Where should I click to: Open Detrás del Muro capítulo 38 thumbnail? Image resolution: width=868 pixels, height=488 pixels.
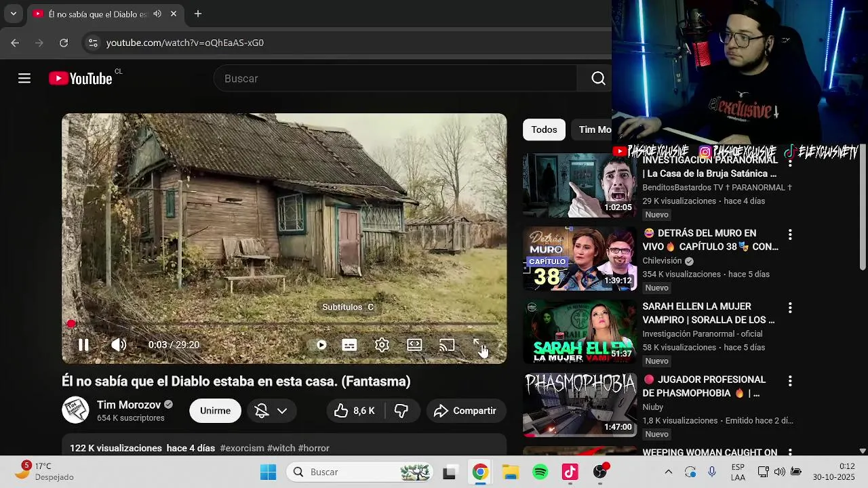[x=580, y=259]
